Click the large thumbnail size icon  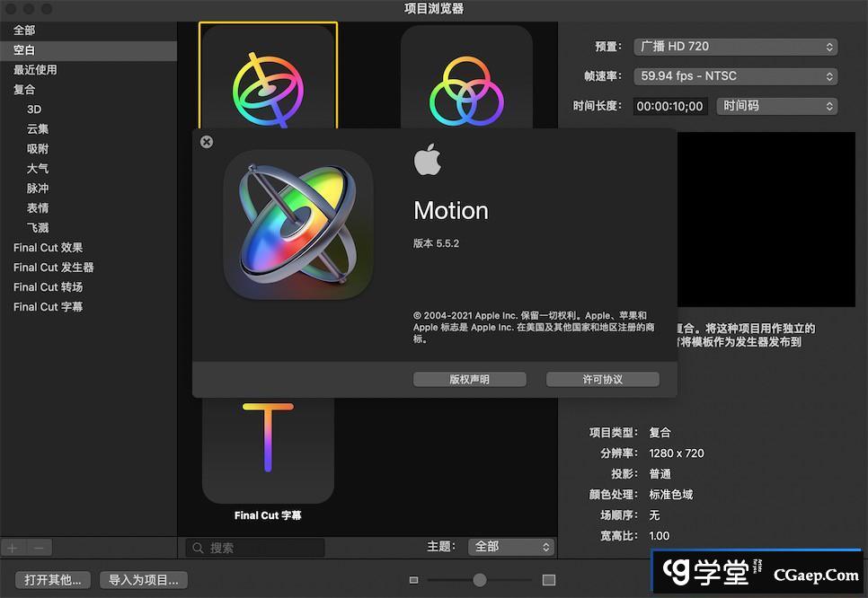pyautogui.click(x=549, y=580)
